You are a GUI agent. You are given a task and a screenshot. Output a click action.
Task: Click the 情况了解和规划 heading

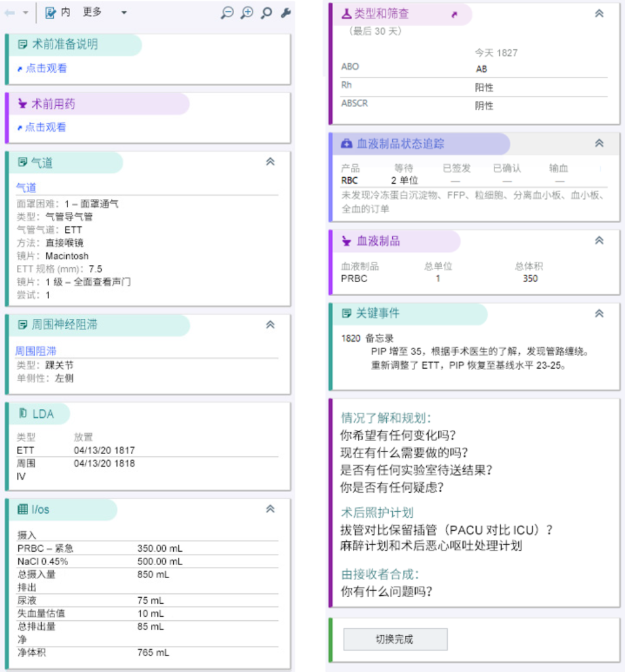386,418
